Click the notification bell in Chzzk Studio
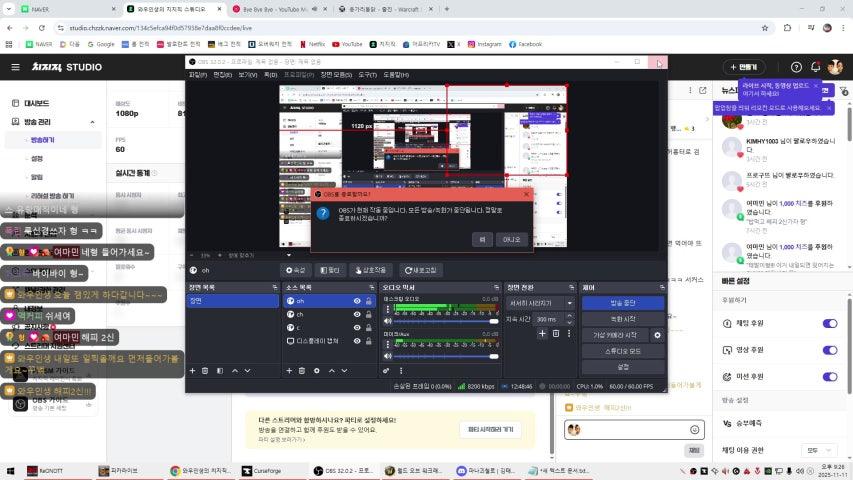This screenshot has width=853, height=480. tap(815, 67)
